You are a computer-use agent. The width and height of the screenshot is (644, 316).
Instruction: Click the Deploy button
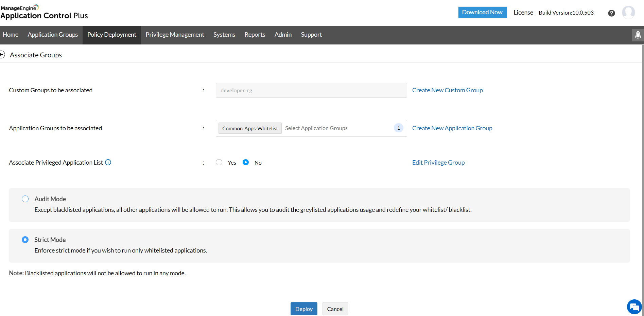point(303,309)
